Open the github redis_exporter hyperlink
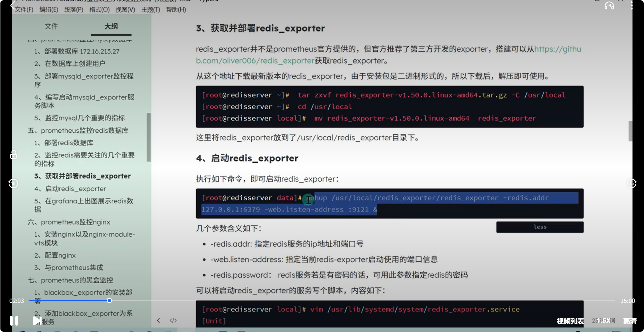This screenshot has width=644, height=332. 255,61
